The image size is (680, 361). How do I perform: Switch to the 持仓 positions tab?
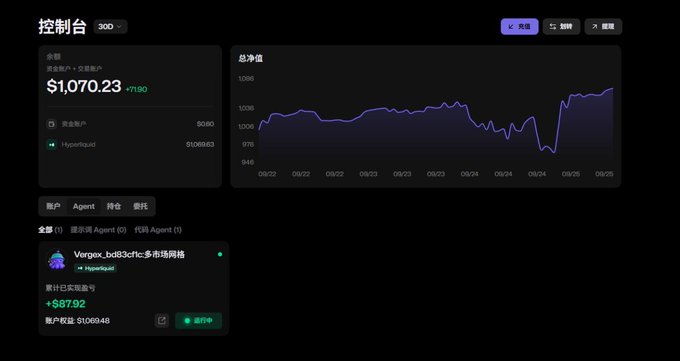(114, 207)
